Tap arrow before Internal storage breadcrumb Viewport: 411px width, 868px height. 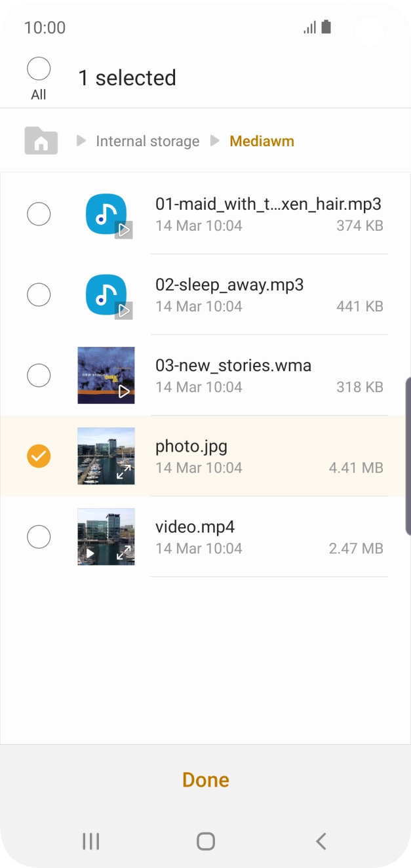coord(81,141)
